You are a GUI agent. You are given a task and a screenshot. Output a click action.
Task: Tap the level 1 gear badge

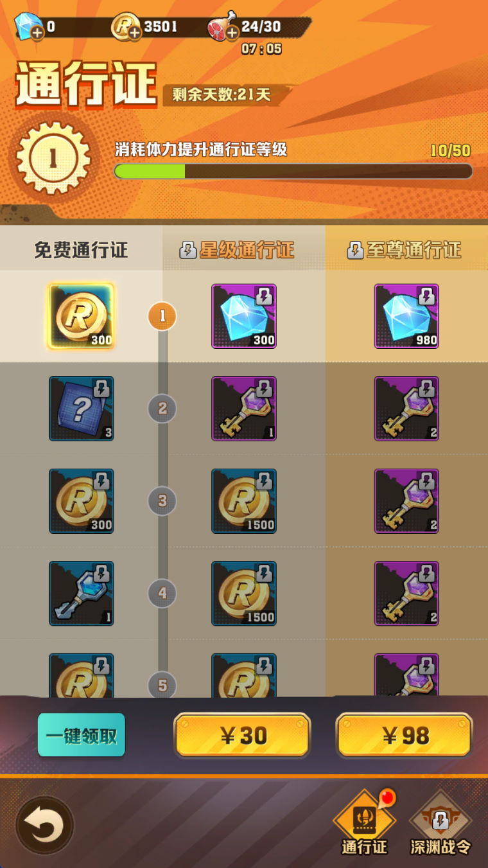coord(53,159)
